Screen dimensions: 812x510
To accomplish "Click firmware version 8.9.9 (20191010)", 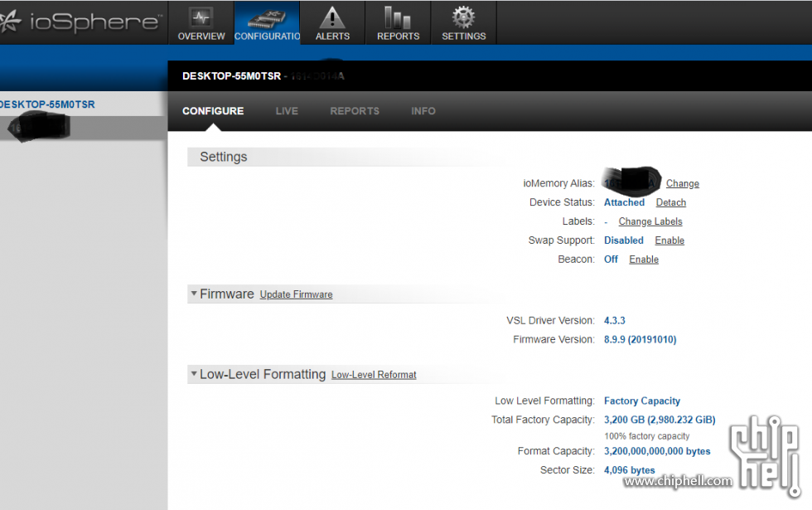I will click(x=640, y=339).
